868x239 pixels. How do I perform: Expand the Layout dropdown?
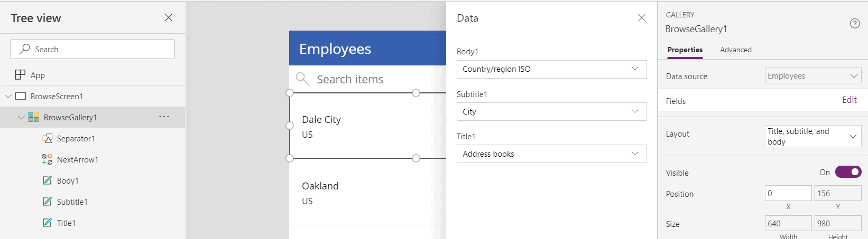pos(813,136)
